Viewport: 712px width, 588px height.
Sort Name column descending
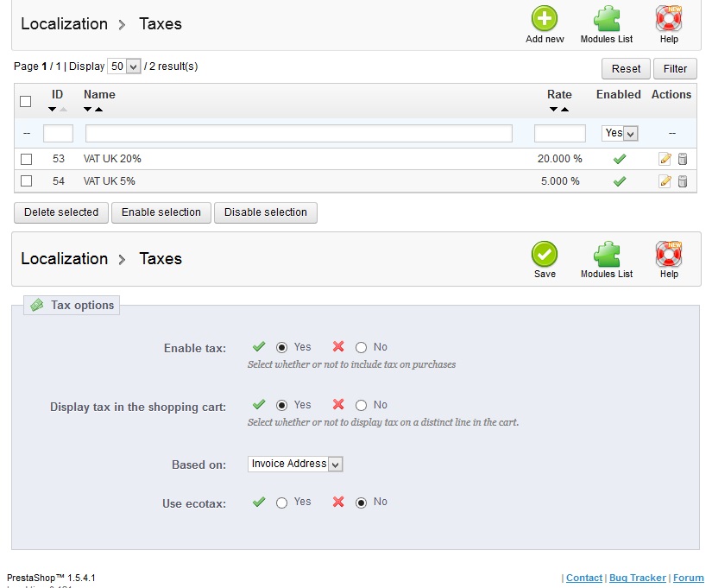(x=88, y=109)
